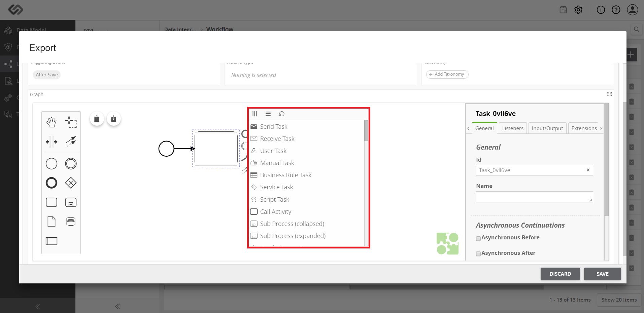Create a data store reference element

point(71,222)
